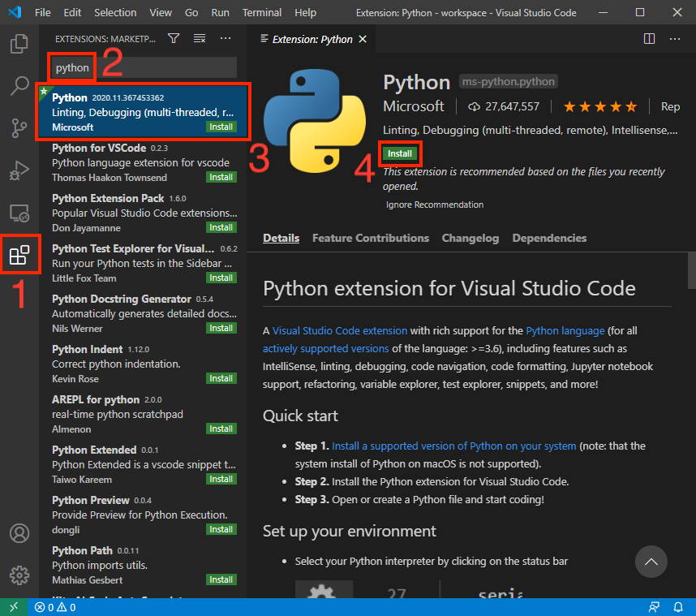This screenshot has width=696, height=616.
Task: Open the Edit menu
Action: point(72,12)
